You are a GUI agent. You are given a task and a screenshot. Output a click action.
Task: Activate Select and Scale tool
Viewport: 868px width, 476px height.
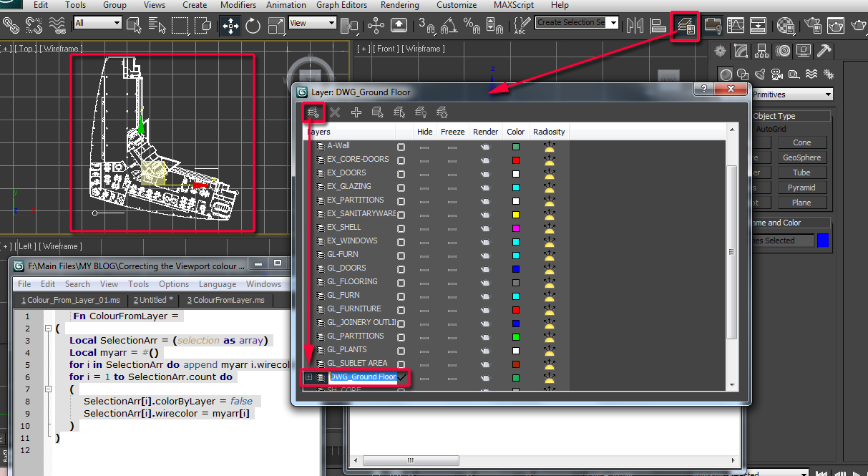tap(276, 26)
